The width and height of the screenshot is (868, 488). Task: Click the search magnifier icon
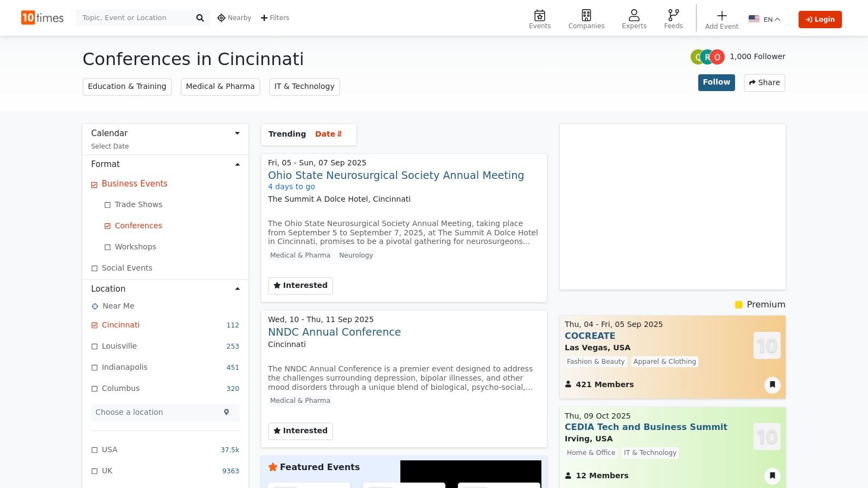[200, 18]
